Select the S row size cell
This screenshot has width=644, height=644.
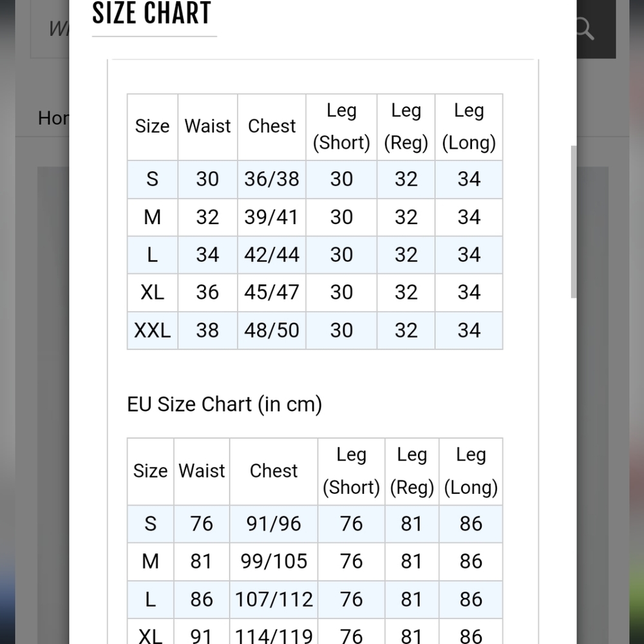coord(153,180)
